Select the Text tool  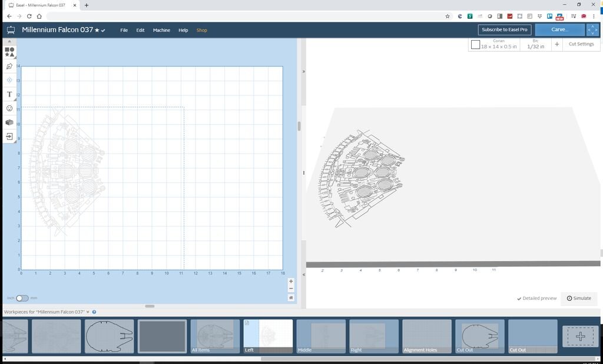(x=9, y=94)
